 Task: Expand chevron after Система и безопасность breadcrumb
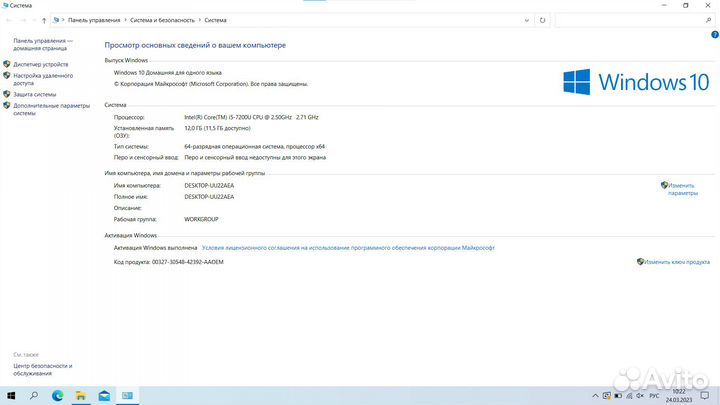tap(199, 20)
